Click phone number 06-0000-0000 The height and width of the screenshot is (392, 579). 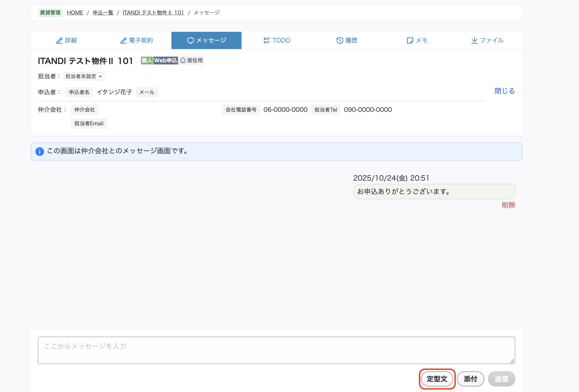tap(285, 110)
